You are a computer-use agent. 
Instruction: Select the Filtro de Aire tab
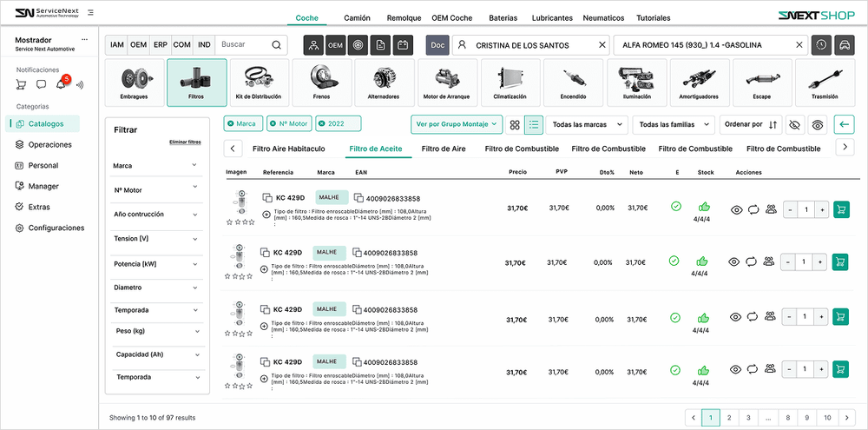click(x=444, y=149)
